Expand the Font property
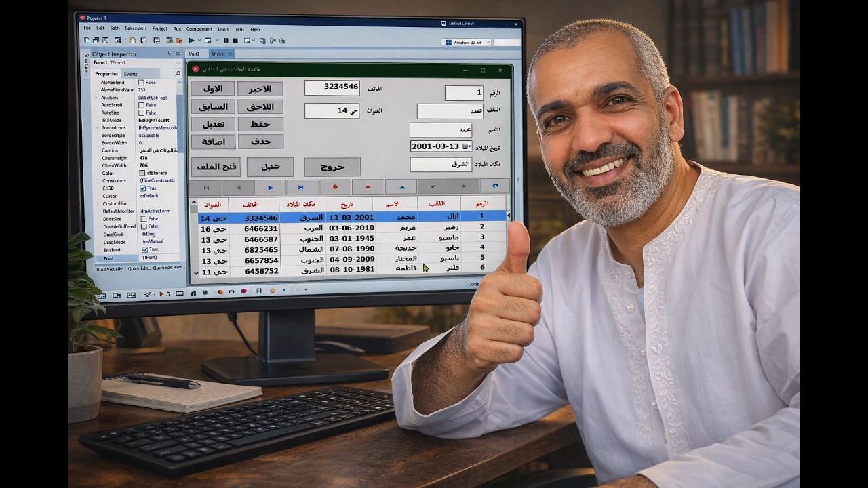 tap(98, 258)
